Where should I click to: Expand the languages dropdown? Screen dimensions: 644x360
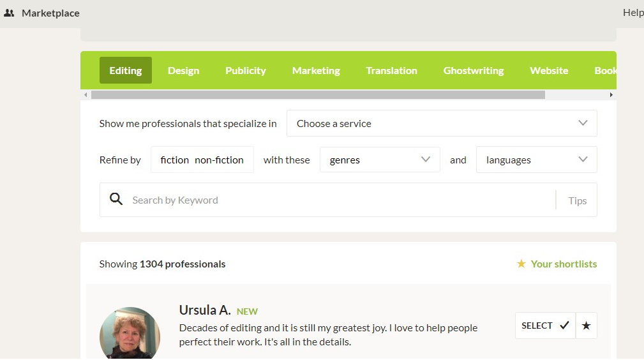[536, 160]
